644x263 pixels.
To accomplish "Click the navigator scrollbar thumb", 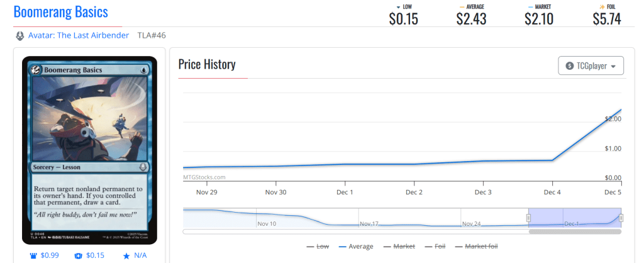I will (x=575, y=232).
